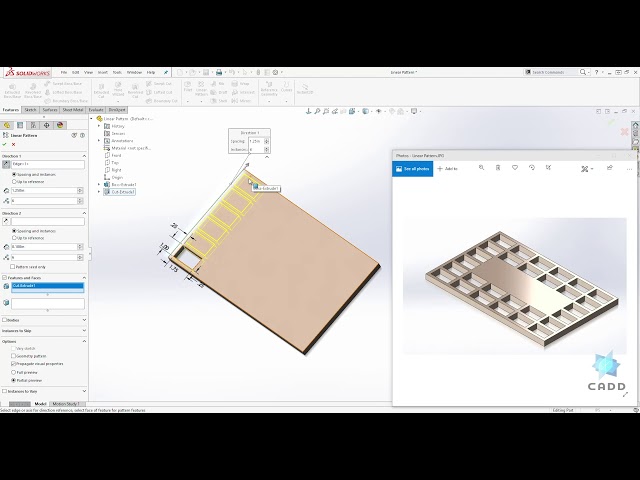The width and height of the screenshot is (640, 480).
Task: Click See all photos button
Action: coord(413,169)
